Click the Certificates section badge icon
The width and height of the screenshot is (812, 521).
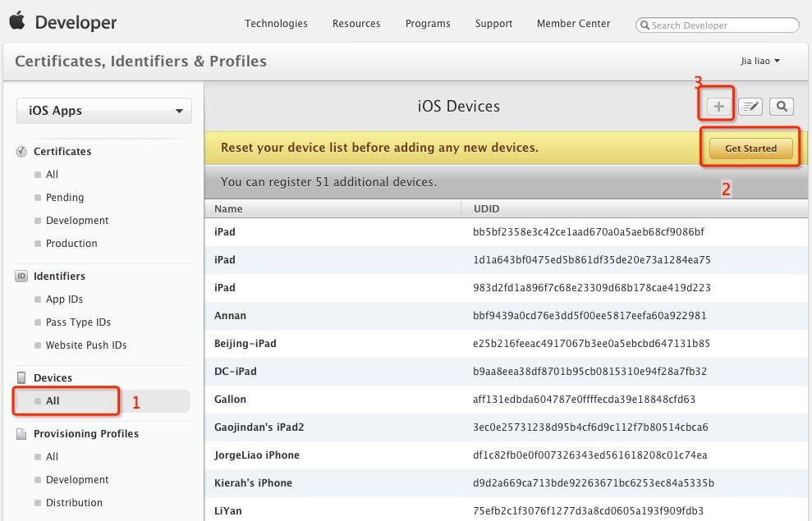(x=21, y=152)
